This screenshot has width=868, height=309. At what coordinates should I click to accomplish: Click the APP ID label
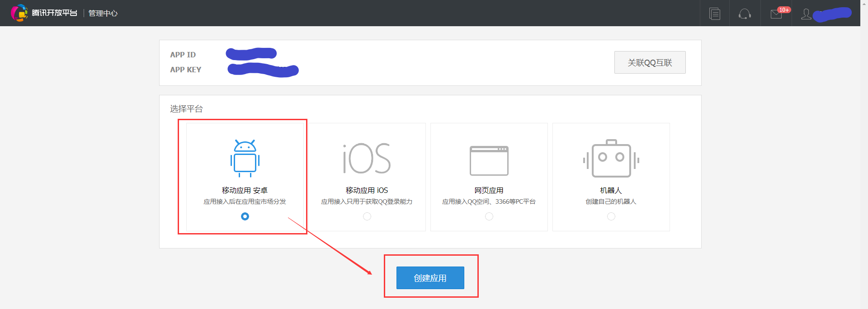(x=183, y=55)
